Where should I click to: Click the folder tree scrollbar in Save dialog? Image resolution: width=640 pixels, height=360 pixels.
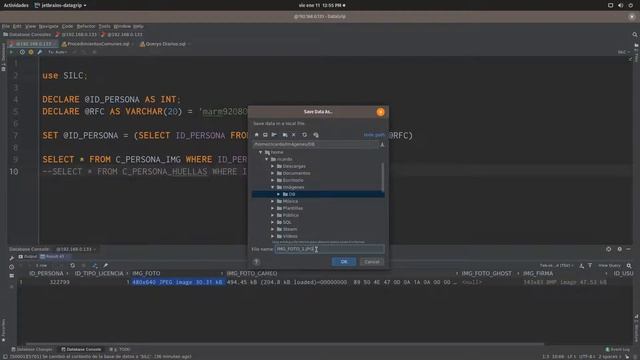382,177
